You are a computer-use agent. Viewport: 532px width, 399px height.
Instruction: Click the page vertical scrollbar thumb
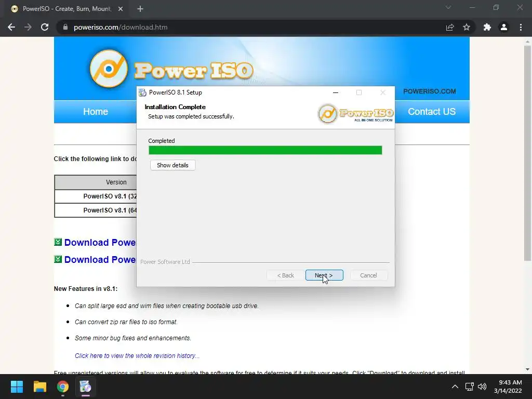coord(527,153)
